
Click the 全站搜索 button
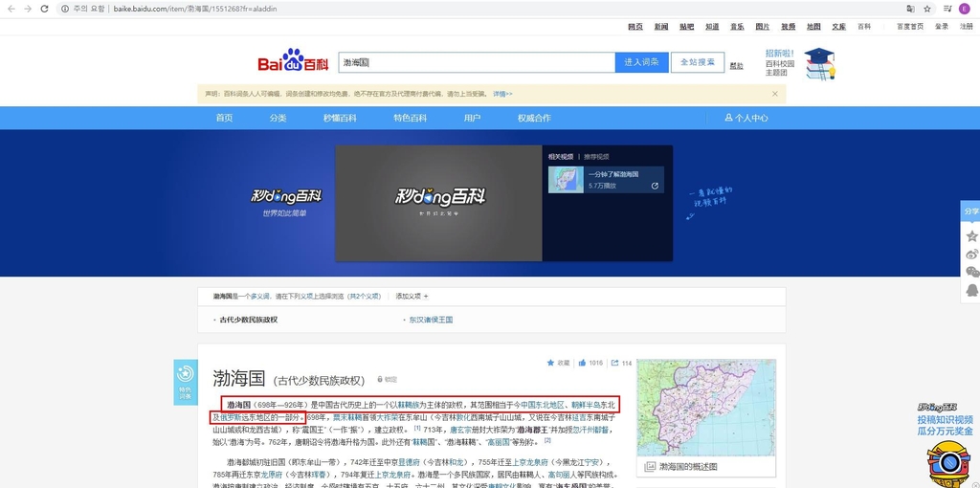698,62
